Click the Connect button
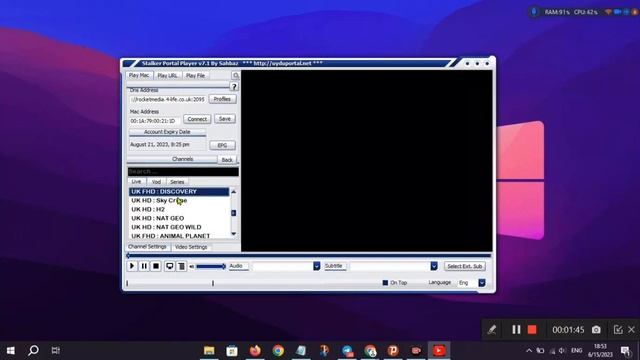This screenshot has height=360, width=640. click(197, 119)
